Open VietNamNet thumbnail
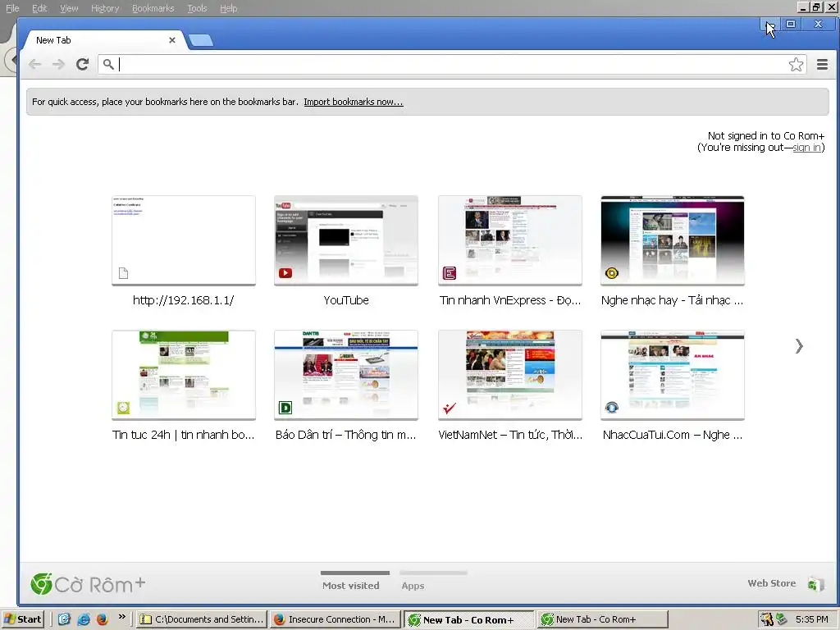Screen dimensions: 840x630 [x=510, y=375]
